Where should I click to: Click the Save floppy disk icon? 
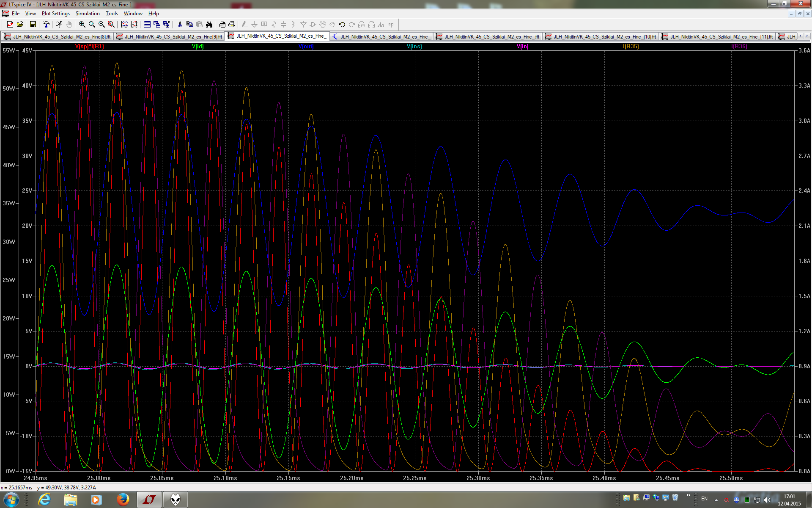point(33,25)
